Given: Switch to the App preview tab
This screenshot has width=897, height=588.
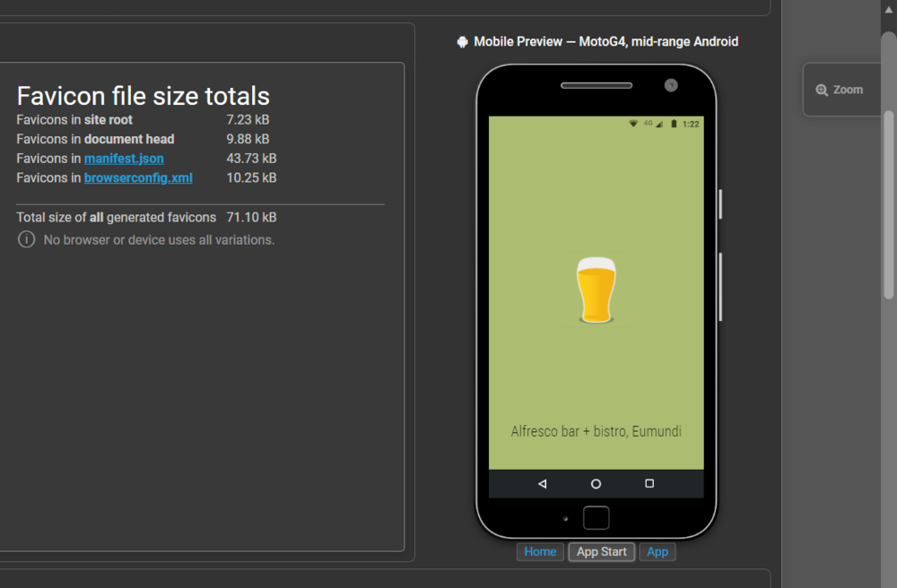Looking at the screenshot, I should click(x=658, y=552).
